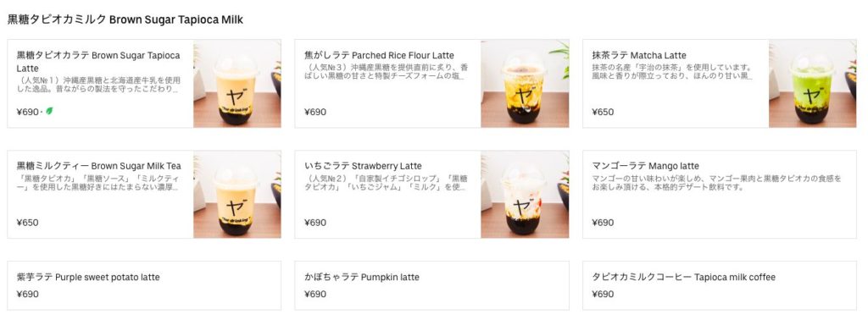Click the Strawberry Latte description text
The height and width of the screenshot is (320, 868).
pyautogui.click(x=386, y=183)
